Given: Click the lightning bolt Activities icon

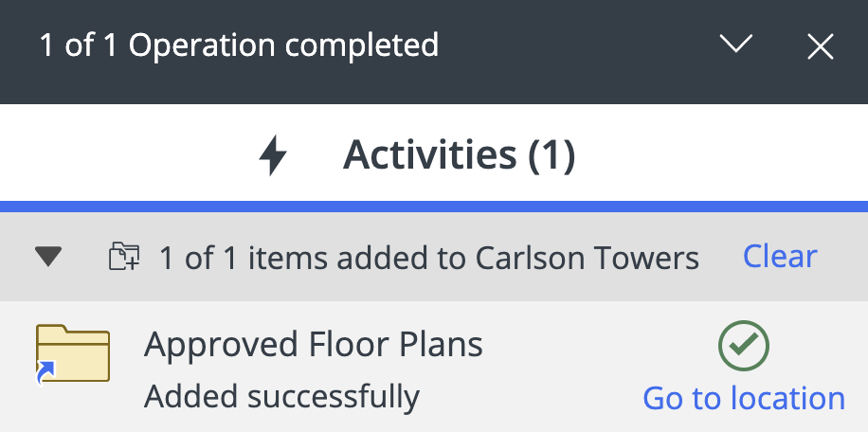Looking at the screenshot, I should pyautogui.click(x=273, y=155).
